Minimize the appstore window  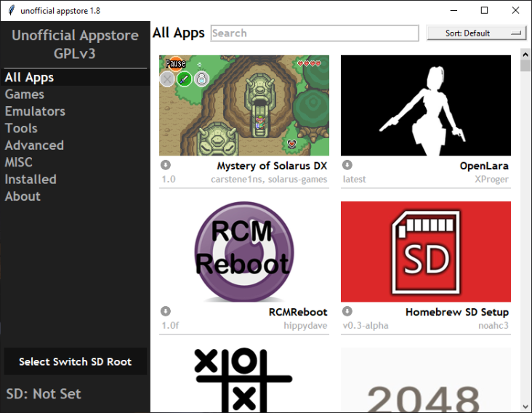point(454,10)
